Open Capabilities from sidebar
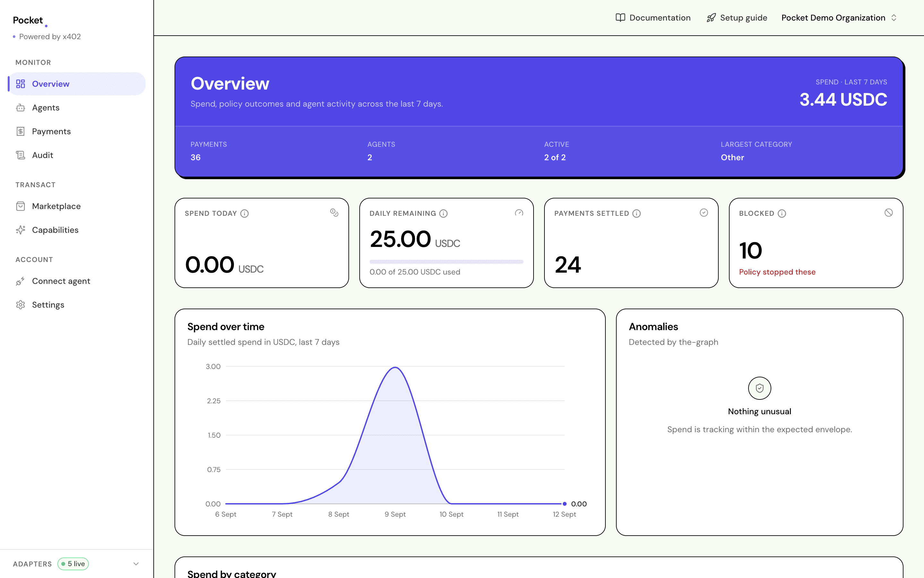Viewport: 924px width, 578px height. (77, 230)
